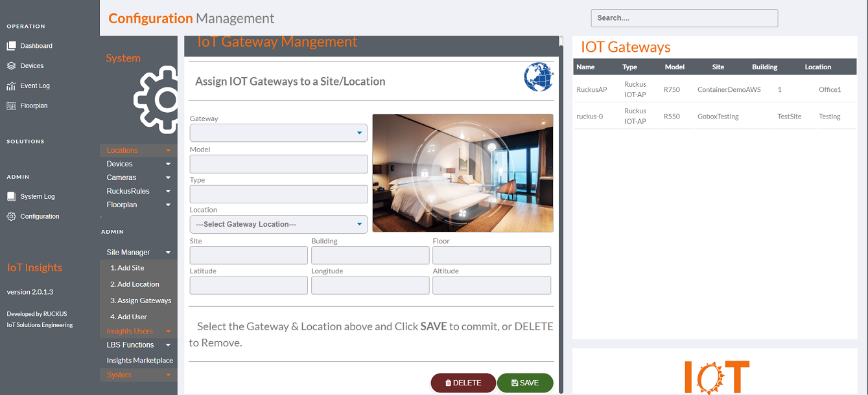
Task: Select 3. Assign Gateways
Action: 141,300
